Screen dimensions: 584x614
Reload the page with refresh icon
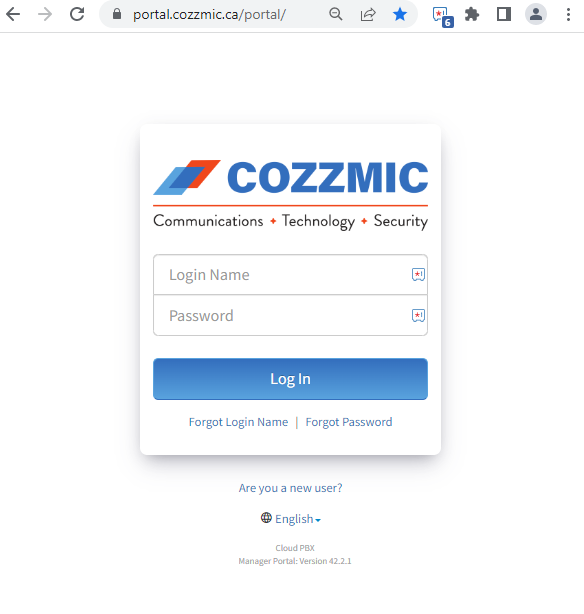[x=77, y=14]
